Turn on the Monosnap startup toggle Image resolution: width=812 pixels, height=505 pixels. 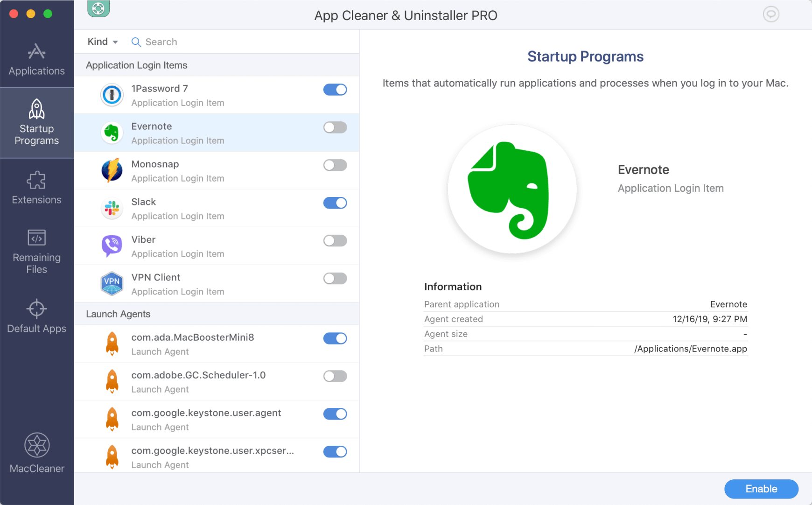pos(335,165)
